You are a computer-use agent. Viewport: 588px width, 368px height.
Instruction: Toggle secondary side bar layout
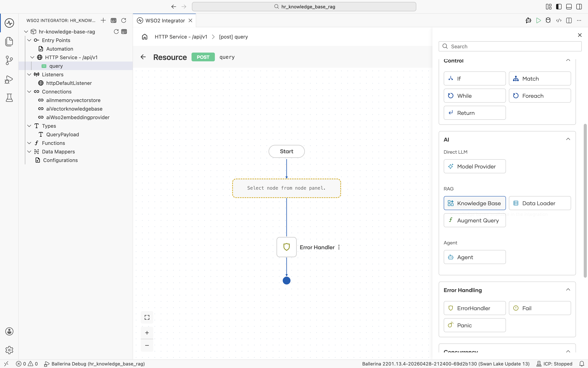point(579,7)
